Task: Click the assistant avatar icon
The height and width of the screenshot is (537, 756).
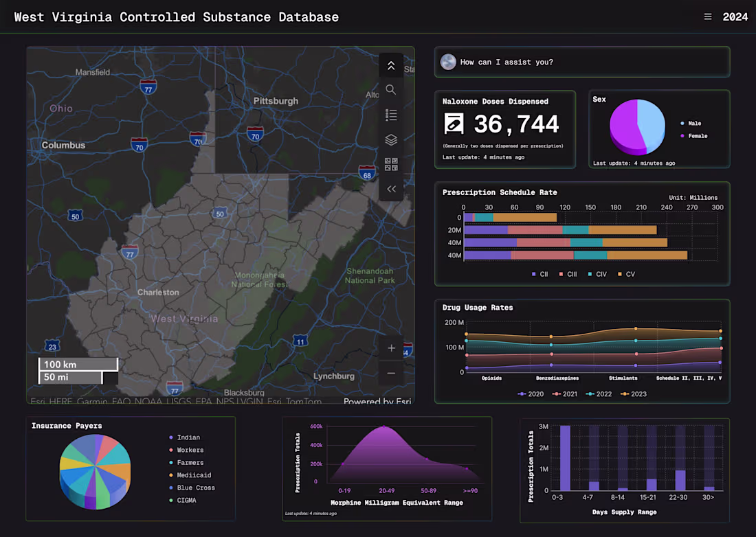Action: click(x=448, y=62)
